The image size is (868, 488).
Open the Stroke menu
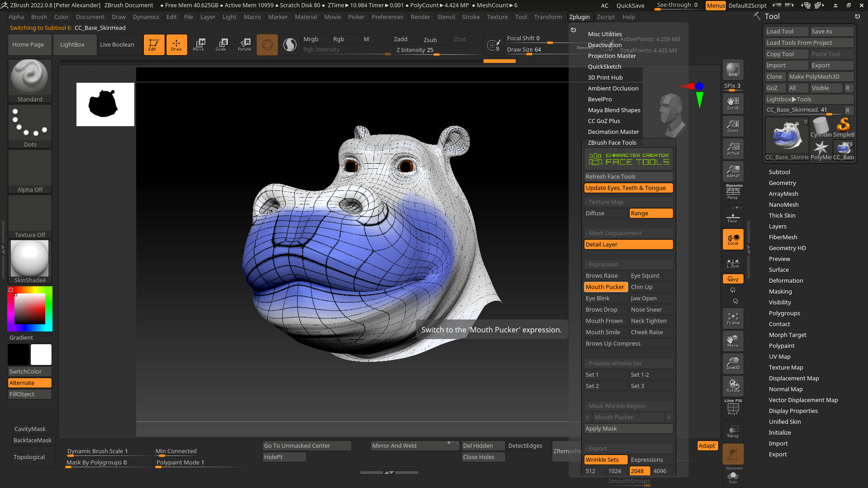(x=471, y=17)
